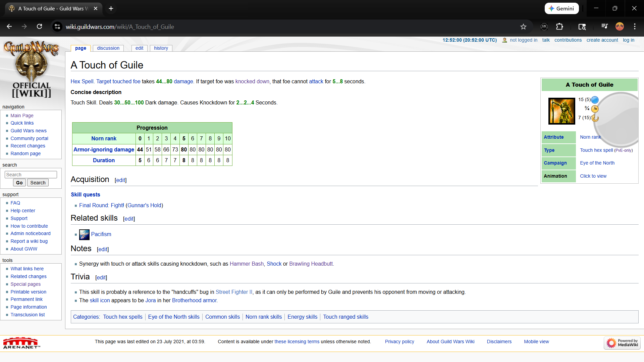644x362 pixels.
Task: Open the Gemini button
Action: pyautogui.click(x=562, y=8)
